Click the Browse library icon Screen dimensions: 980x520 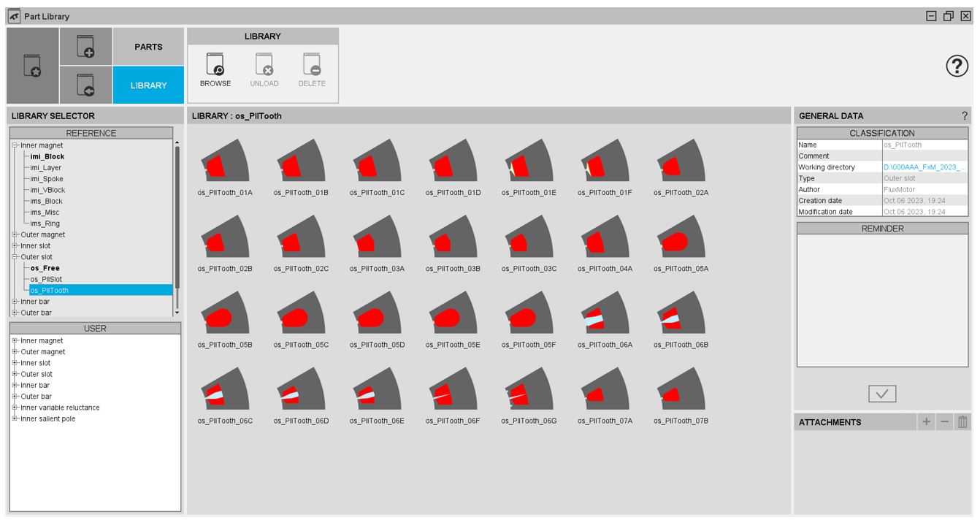[x=215, y=65]
